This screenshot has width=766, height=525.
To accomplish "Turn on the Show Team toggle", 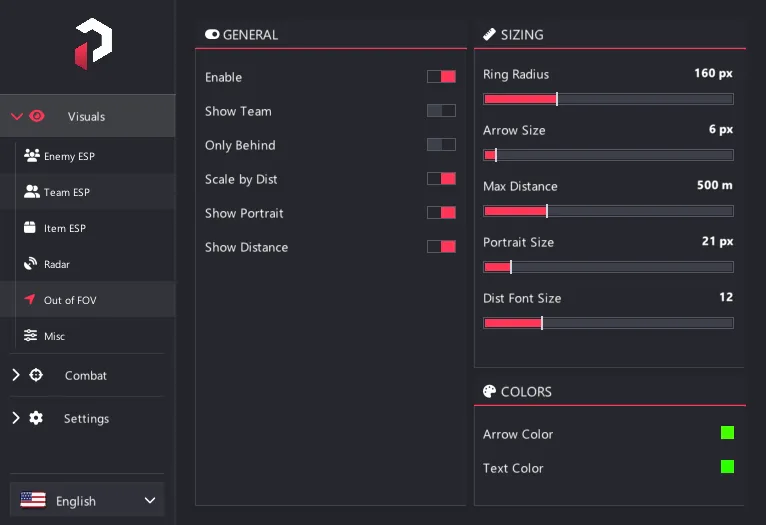I will 441,110.
